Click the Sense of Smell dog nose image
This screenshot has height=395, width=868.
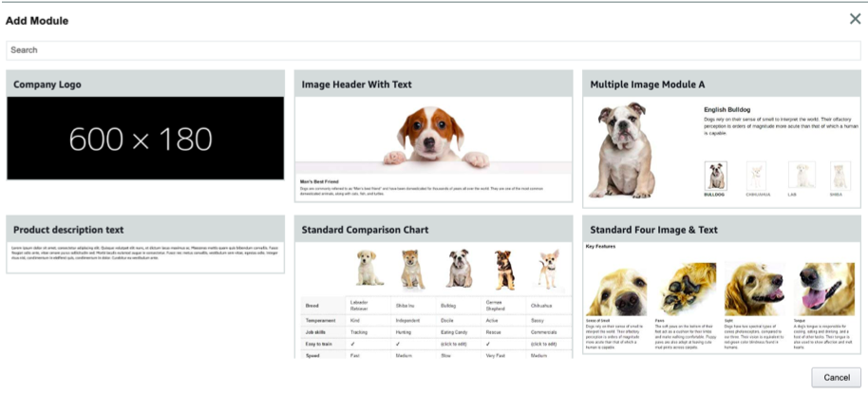pyautogui.click(x=616, y=289)
